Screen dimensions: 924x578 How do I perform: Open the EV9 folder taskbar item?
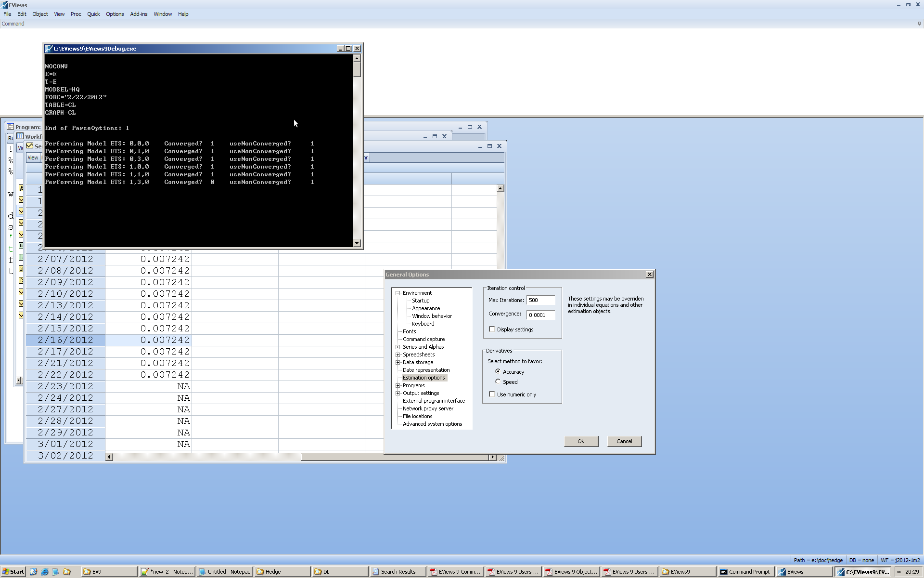pyautogui.click(x=109, y=572)
